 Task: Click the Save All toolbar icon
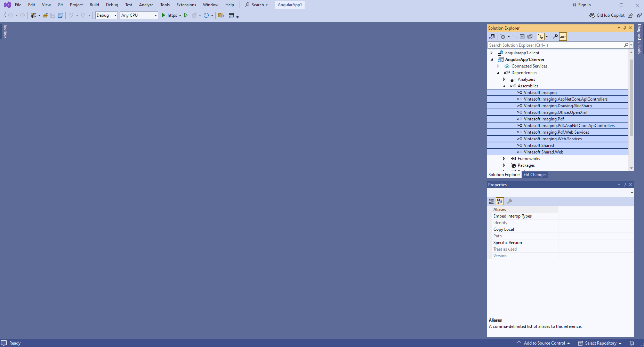point(61,15)
